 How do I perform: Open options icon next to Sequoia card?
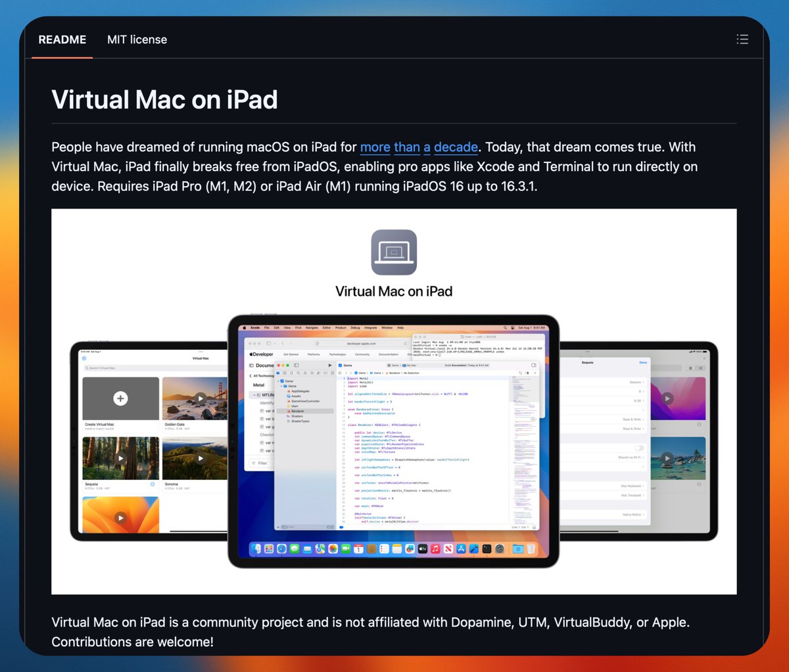click(x=153, y=485)
